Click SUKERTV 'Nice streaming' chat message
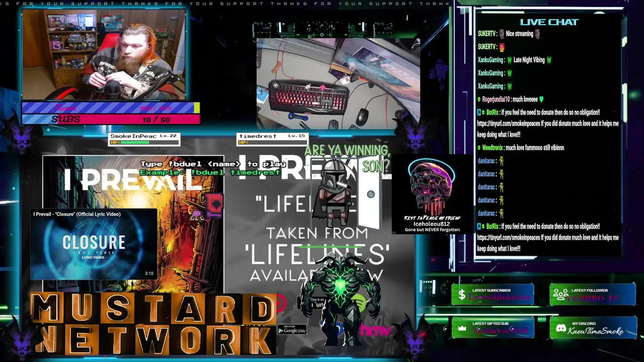 tap(509, 34)
